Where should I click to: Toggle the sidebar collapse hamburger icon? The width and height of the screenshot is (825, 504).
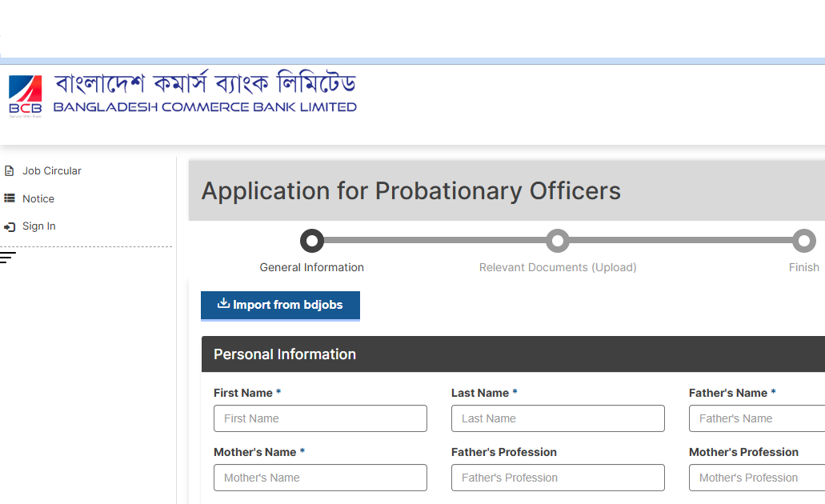pos(8,258)
